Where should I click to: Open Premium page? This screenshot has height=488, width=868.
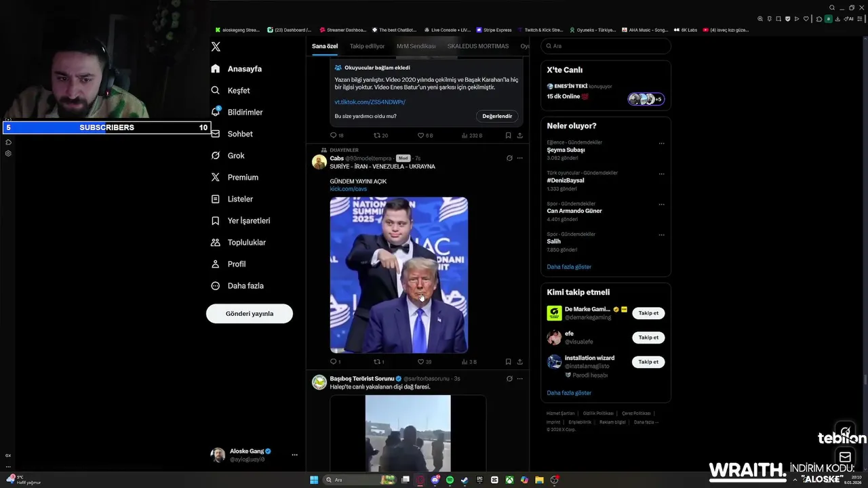point(235,177)
